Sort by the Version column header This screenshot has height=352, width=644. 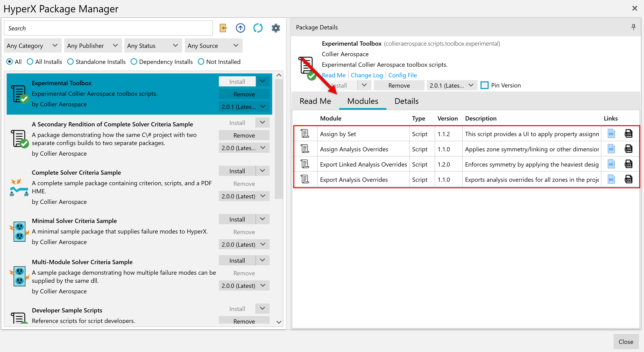(x=447, y=118)
